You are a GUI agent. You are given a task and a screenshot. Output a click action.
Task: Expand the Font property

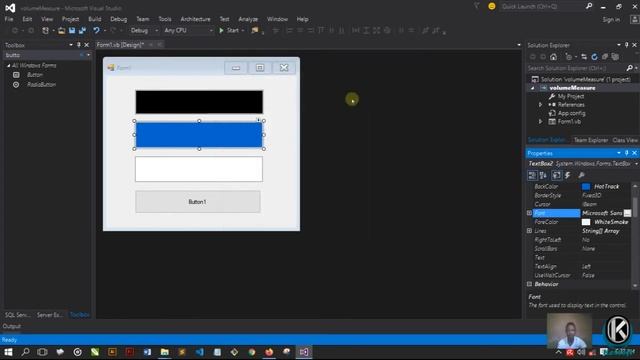point(529,213)
